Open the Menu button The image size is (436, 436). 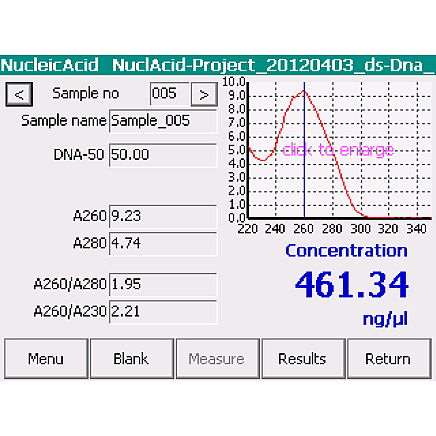[46, 359]
